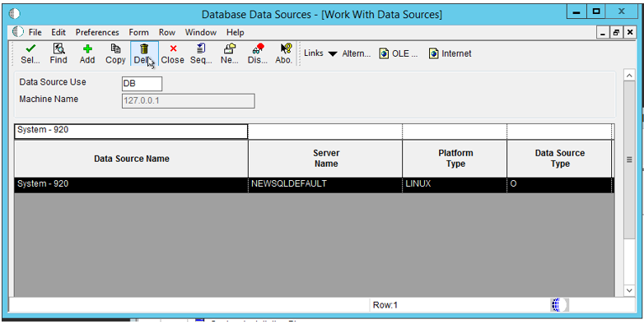Click the Delete trash can icon
This screenshot has width=644, height=324.
click(x=144, y=49)
